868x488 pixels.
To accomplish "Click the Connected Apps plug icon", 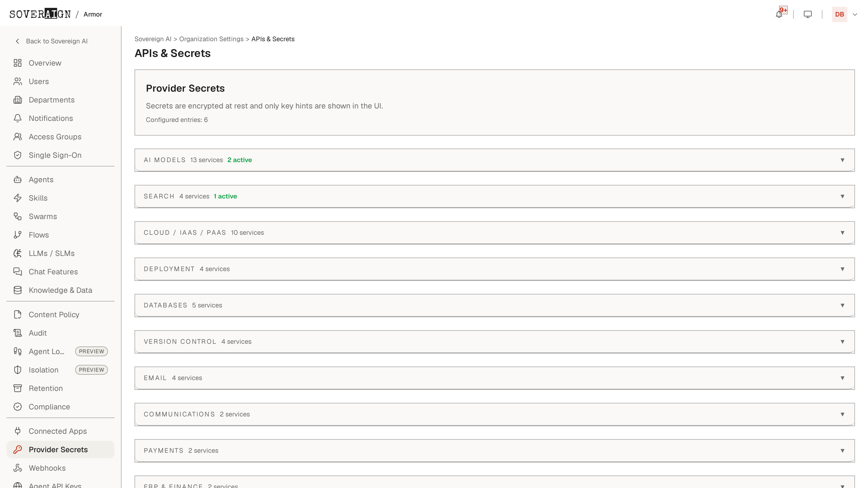I will 18,431.
